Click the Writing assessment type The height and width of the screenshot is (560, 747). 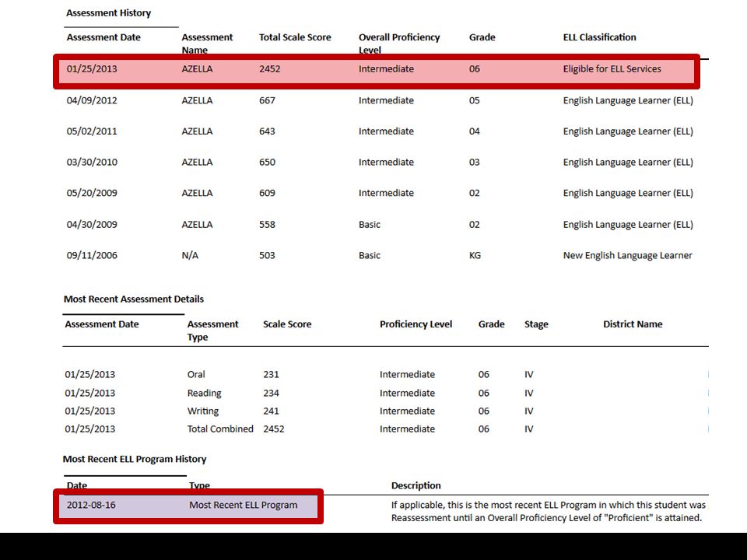203,411
